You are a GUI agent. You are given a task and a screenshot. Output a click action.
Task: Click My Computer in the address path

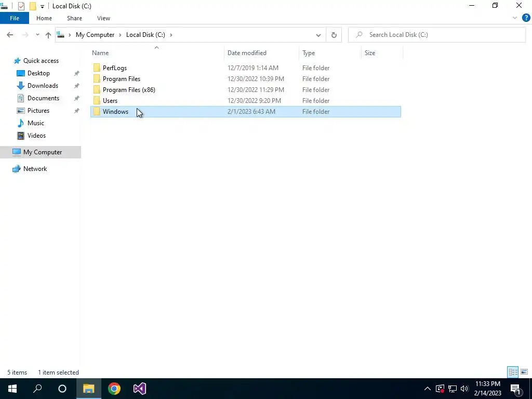[x=95, y=35]
